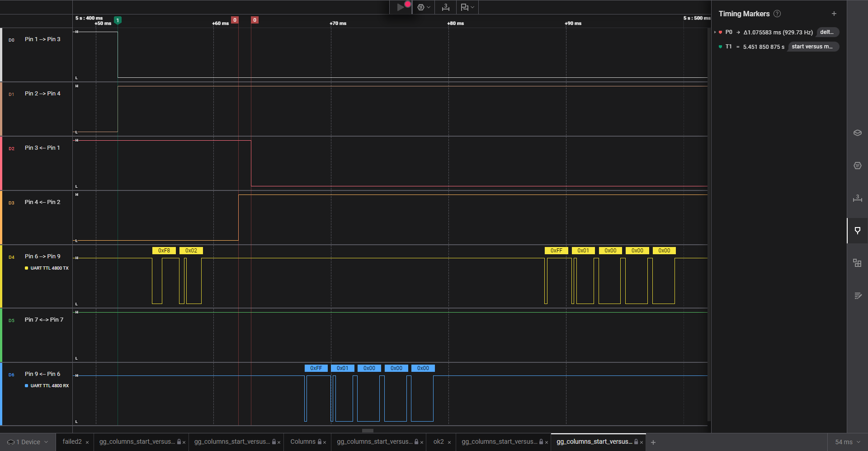Open the Analyzers panel in right sidebar

click(857, 166)
